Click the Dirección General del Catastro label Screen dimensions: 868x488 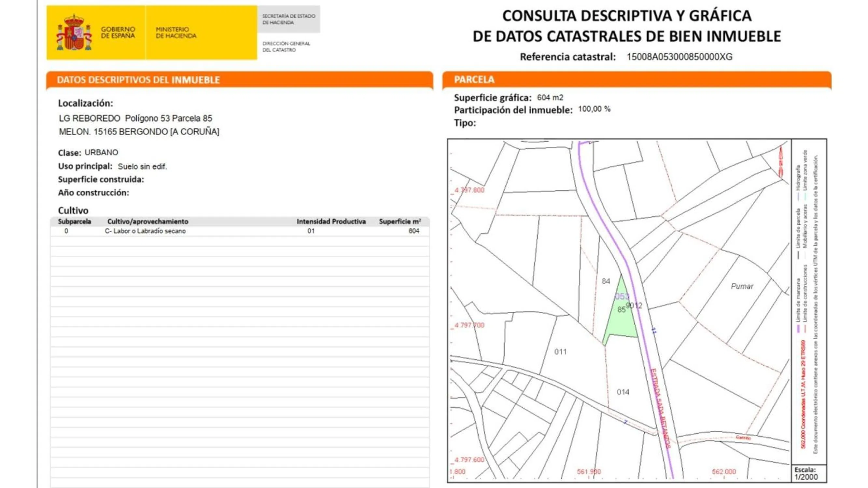(x=286, y=47)
